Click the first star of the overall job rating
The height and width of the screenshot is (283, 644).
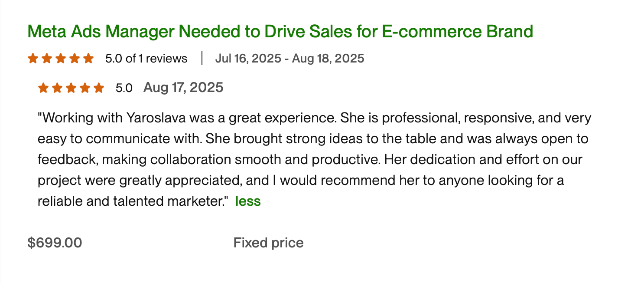coord(33,58)
